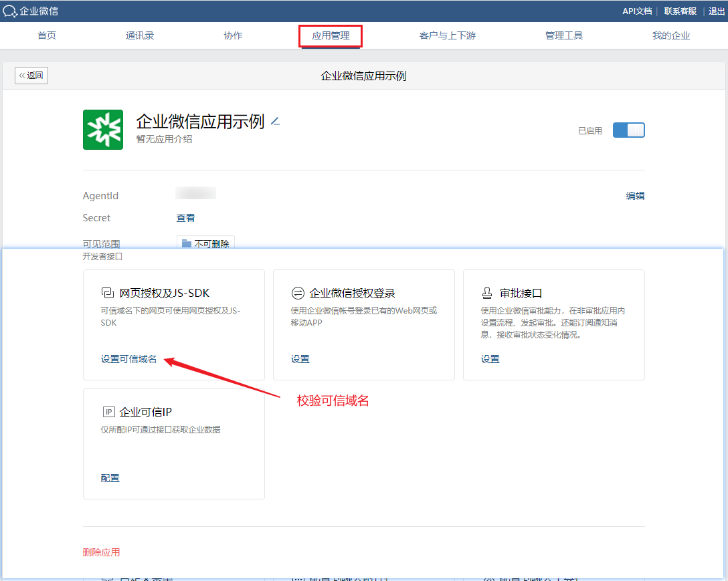Open the 我的企业 tab

coord(671,35)
